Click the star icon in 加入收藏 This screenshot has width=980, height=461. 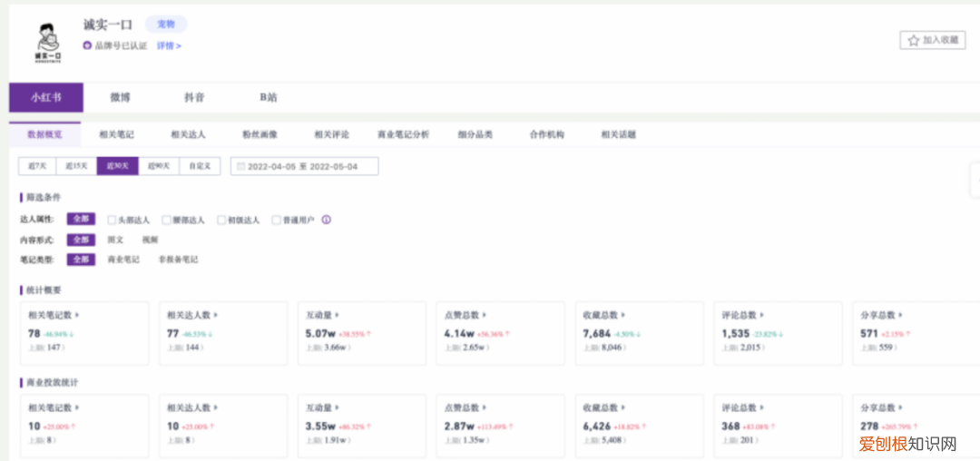point(913,40)
